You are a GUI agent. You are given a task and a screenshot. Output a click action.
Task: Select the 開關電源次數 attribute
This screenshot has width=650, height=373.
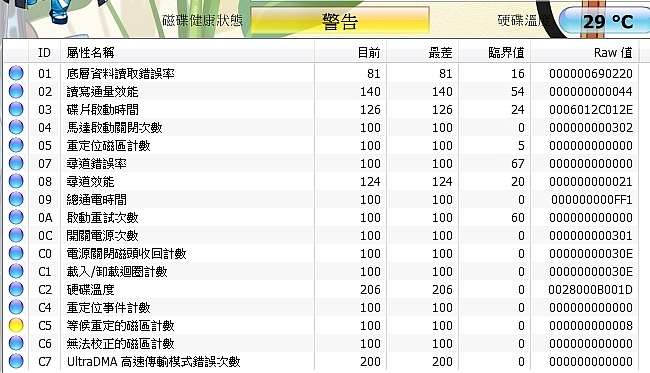point(102,236)
